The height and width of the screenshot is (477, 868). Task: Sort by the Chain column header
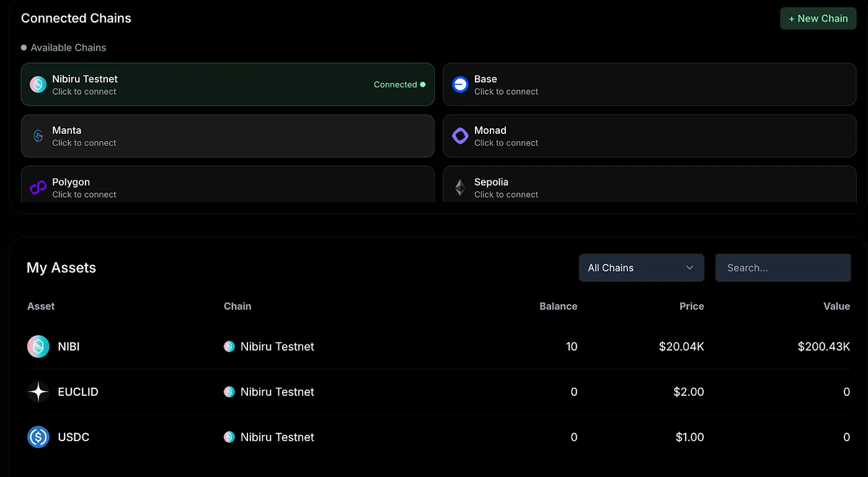[x=237, y=306]
